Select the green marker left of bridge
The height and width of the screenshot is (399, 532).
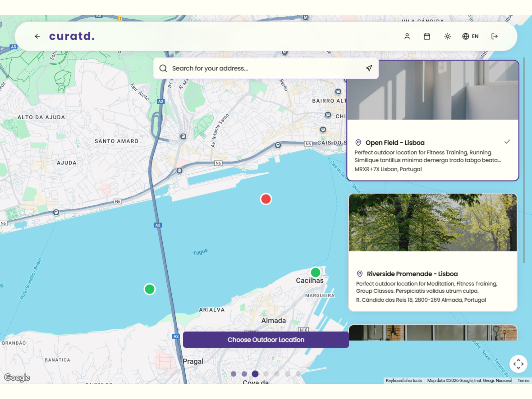[150, 289]
